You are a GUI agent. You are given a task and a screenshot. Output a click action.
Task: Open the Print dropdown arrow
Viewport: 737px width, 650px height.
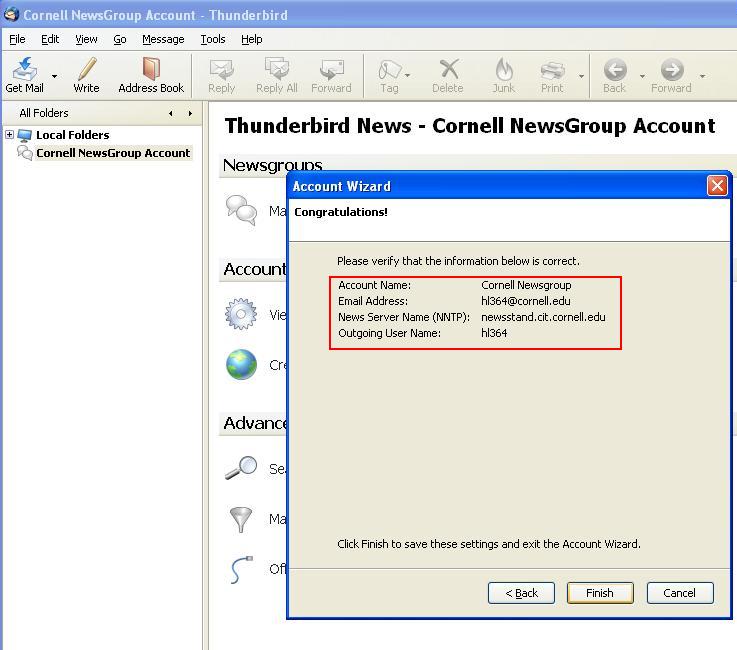[581, 76]
